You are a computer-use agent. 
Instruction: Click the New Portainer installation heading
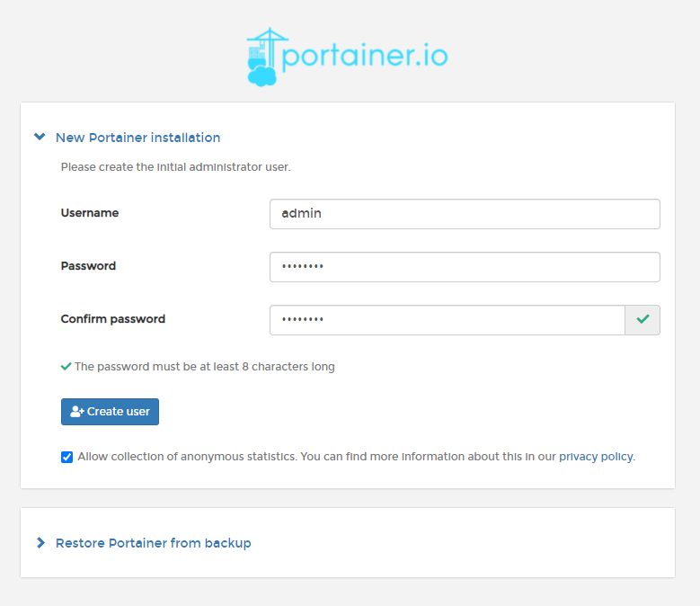coord(138,138)
